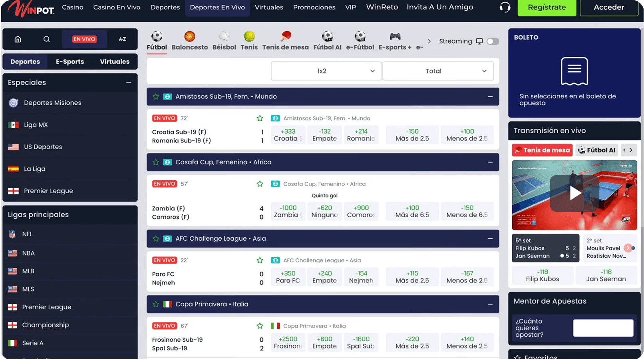Select the e-Fútbol sport icon
Image resolution: width=644 pixels, height=360 pixels.
click(x=360, y=36)
